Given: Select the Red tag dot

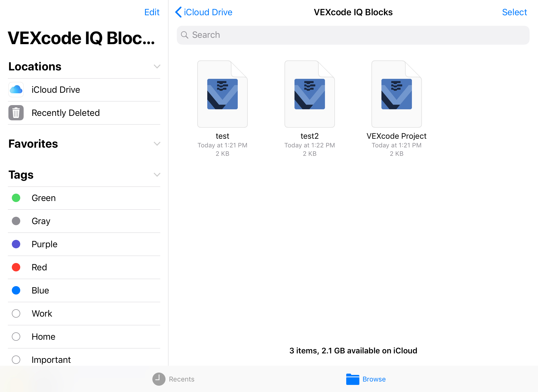Looking at the screenshot, I should [16, 267].
